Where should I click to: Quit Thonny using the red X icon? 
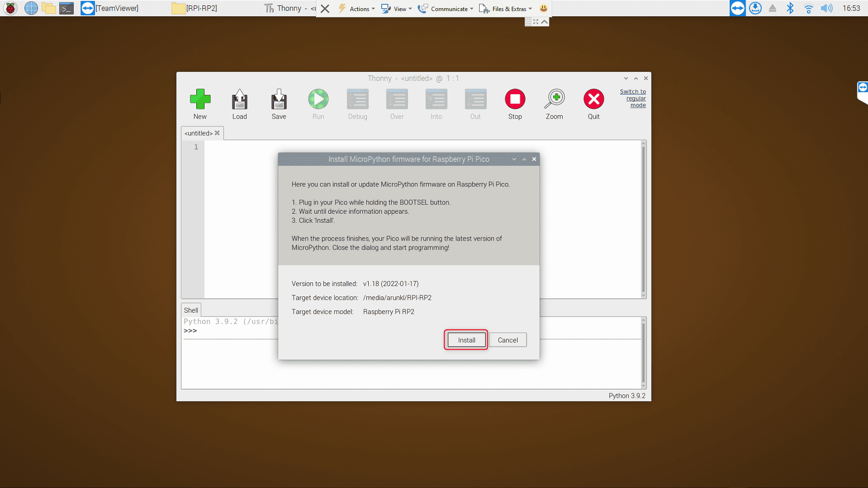[x=594, y=99]
